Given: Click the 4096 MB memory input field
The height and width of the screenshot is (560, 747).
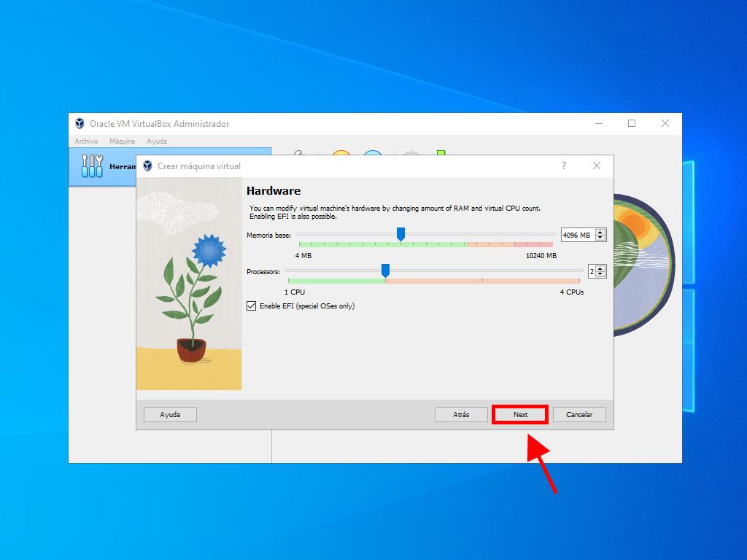Looking at the screenshot, I should (576, 235).
